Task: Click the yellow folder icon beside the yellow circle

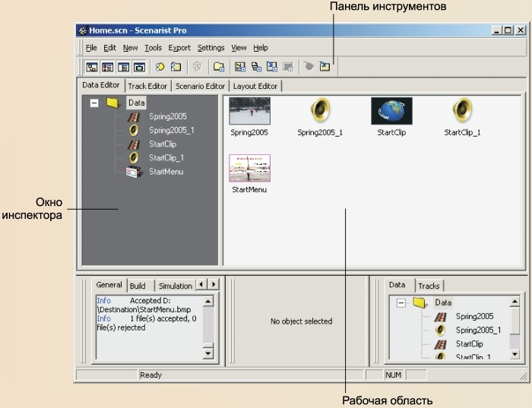Action: (x=176, y=67)
